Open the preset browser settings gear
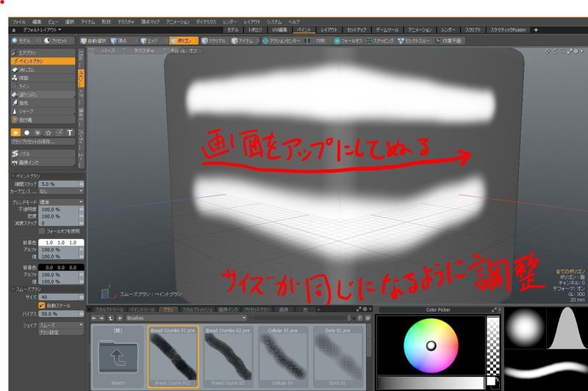Image resolution: width=588 pixels, height=391 pixels. 368,318
